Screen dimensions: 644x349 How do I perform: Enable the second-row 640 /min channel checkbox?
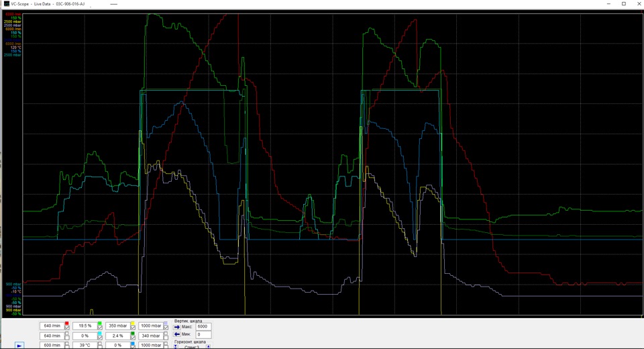67,338
